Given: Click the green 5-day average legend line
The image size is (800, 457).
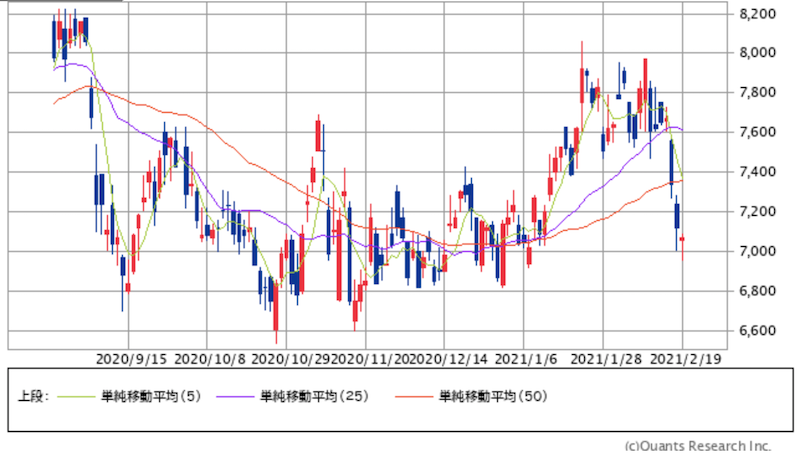Looking at the screenshot, I should [x=76, y=397].
